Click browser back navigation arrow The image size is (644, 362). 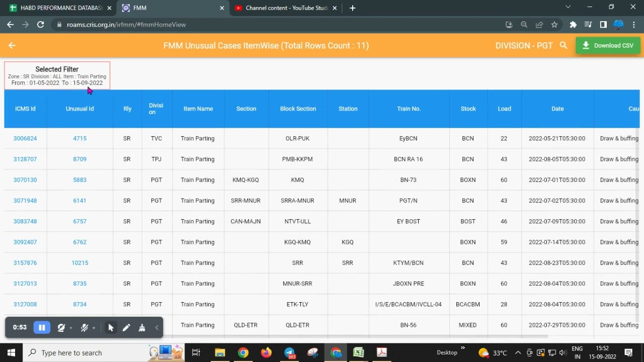click(11, 24)
